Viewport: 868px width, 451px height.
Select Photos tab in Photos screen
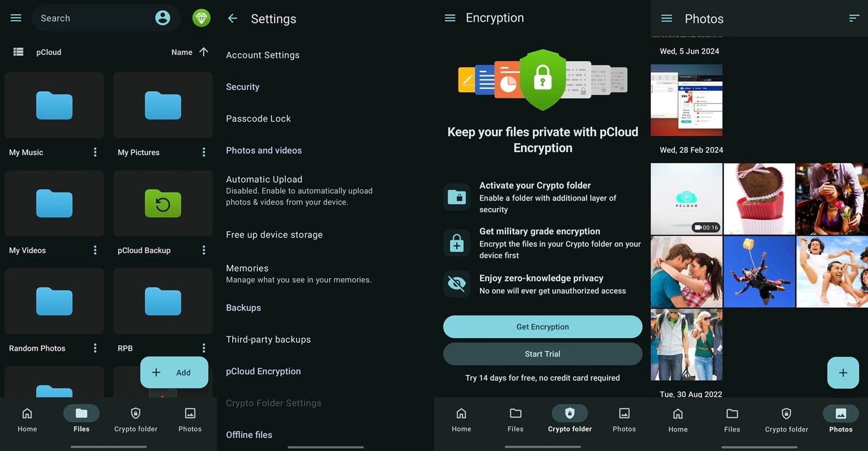tap(841, 421)
